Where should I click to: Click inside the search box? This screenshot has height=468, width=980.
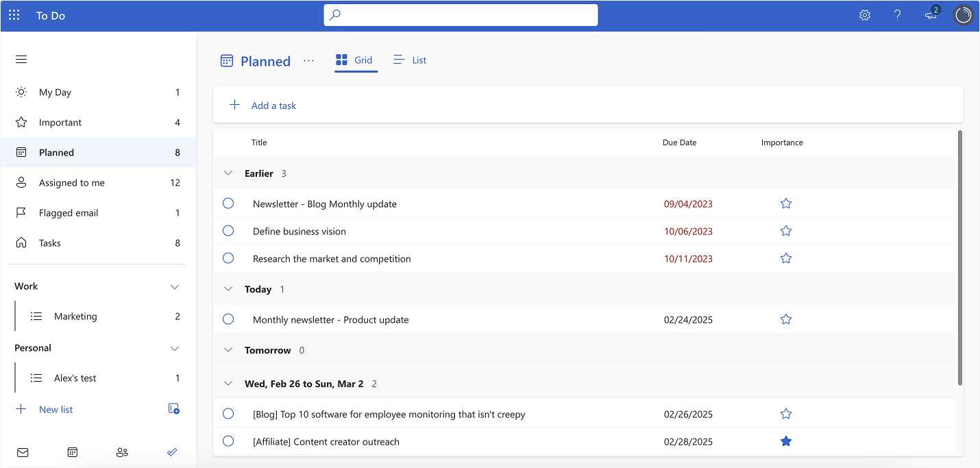(460, 14)
